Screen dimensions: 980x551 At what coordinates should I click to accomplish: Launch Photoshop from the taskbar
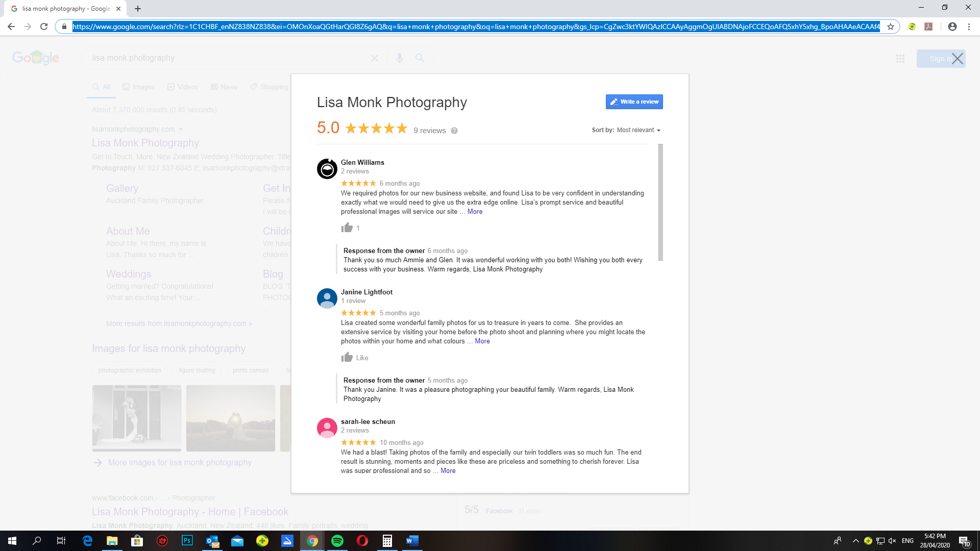(x=187, y=541)
